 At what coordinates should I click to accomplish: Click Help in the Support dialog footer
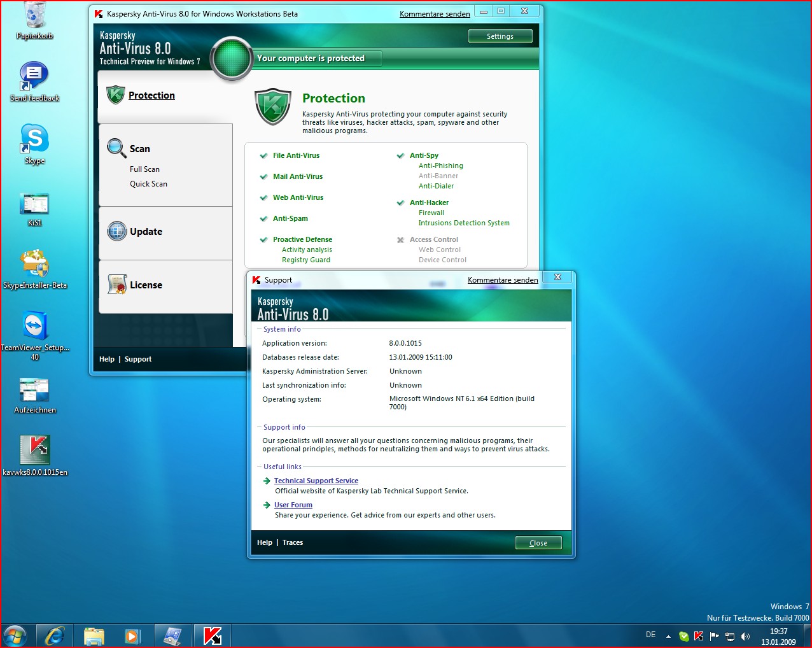pyautogui.click(x=265, y=542)
